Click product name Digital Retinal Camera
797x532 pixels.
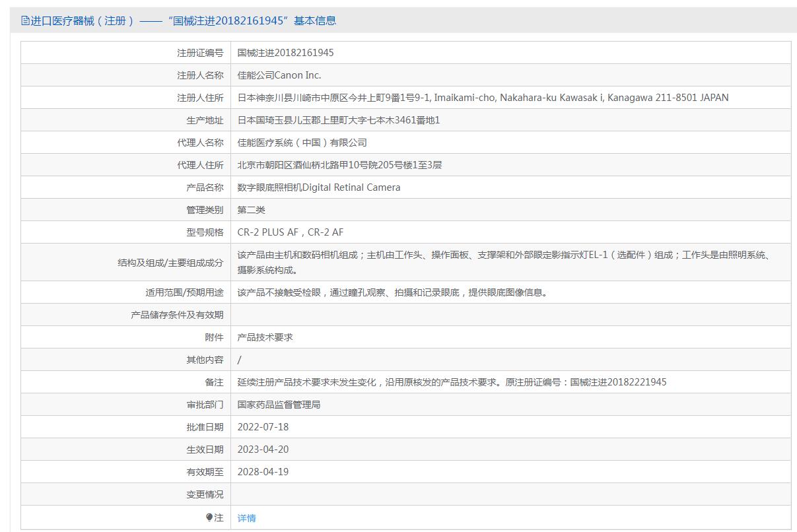tap(318, 187)
